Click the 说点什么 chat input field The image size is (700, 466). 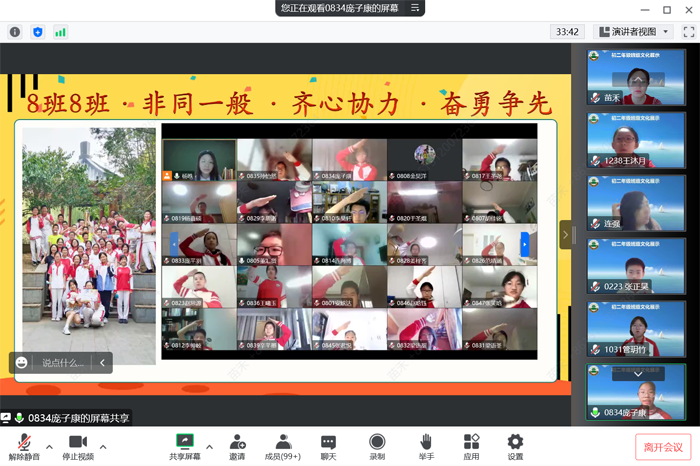pyautogui.click(x=62, y=363)
